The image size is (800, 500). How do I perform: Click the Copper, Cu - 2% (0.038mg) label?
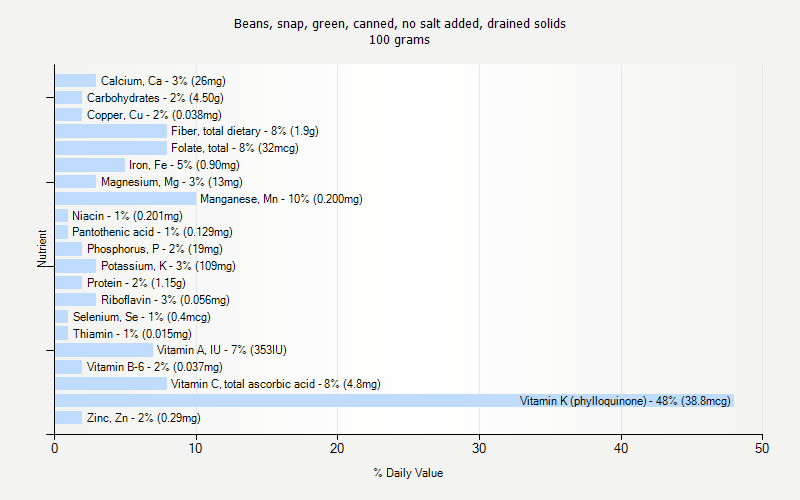pyautogui.click(x=154, y=115)
